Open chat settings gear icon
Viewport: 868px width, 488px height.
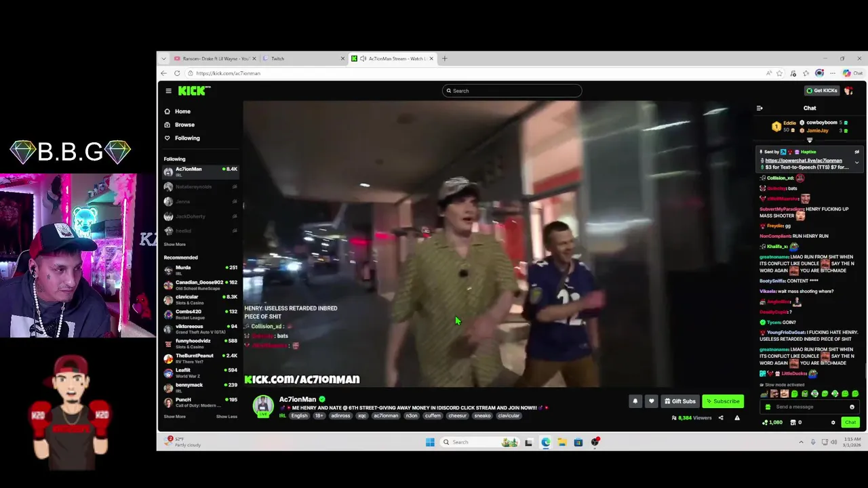click(833, 423)
